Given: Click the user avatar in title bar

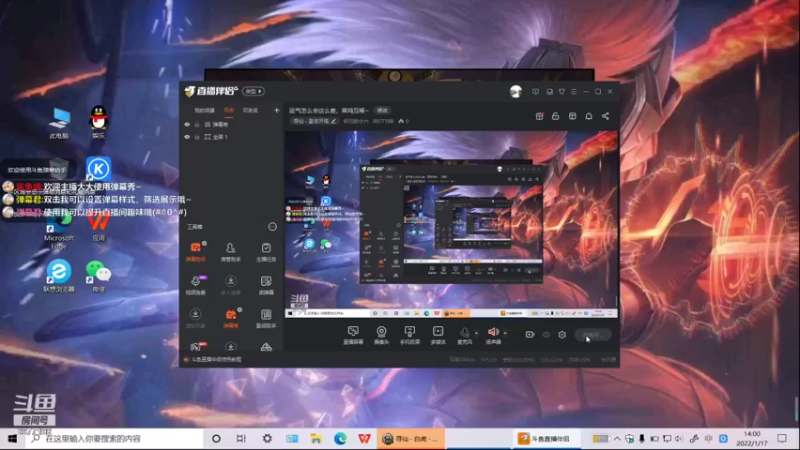Looking at the screenshot, I should (x=516, y=91).
